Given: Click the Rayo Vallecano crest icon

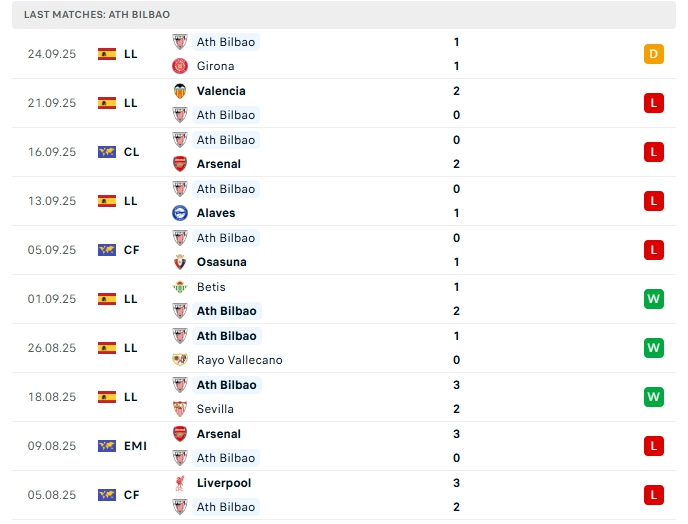Looking at the screenshot, I should (180, 360).
